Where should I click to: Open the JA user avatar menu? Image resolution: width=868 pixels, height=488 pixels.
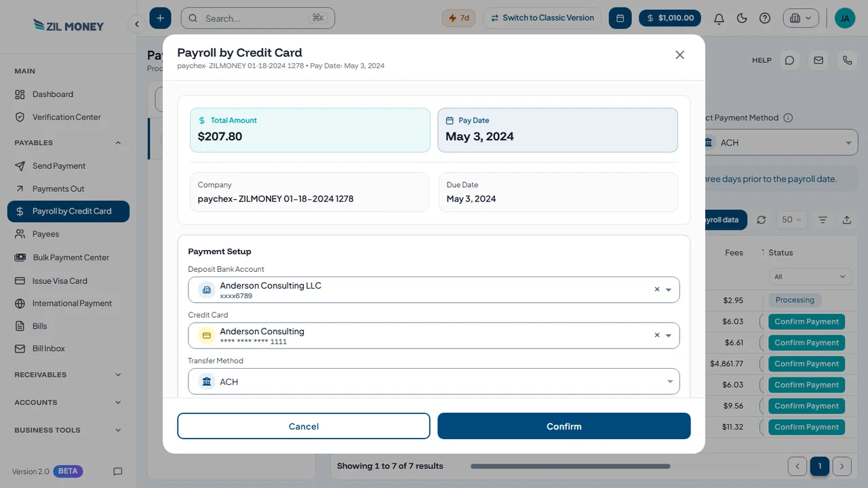(845, 18)
